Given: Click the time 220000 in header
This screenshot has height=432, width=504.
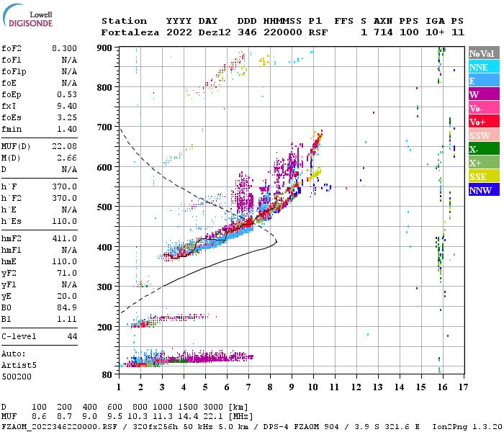Looking at the screenshot, I should point(283,32).
